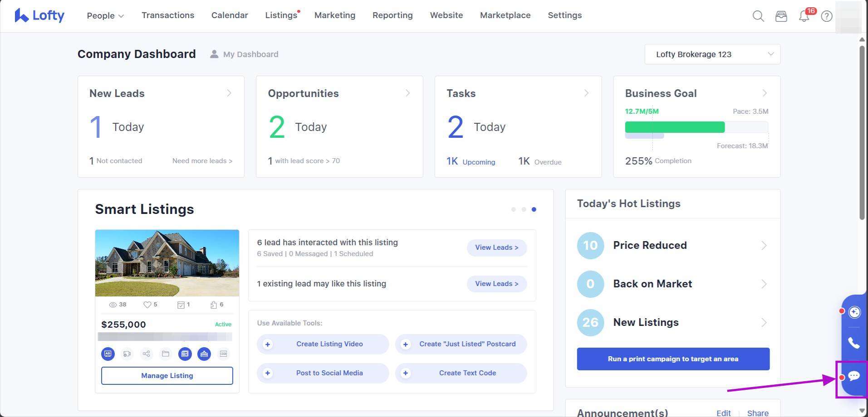Viewport: 868px width, 417px height.
Task: Click the share icon under the listing
Action: (x=146, y=354)
